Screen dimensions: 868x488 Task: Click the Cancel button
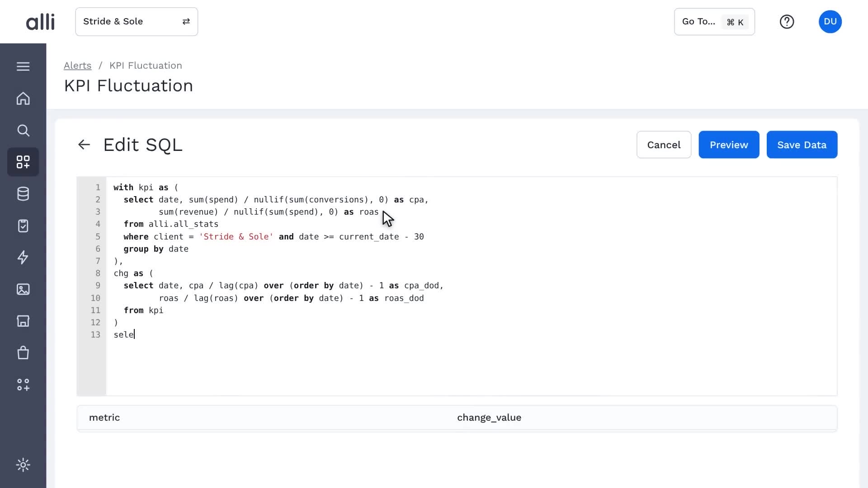click(664, 145)
